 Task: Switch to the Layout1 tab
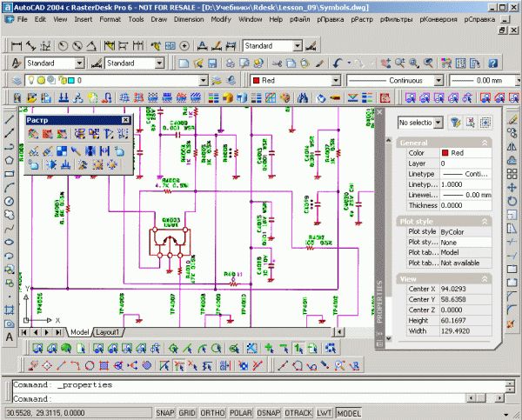pos(107,332)
